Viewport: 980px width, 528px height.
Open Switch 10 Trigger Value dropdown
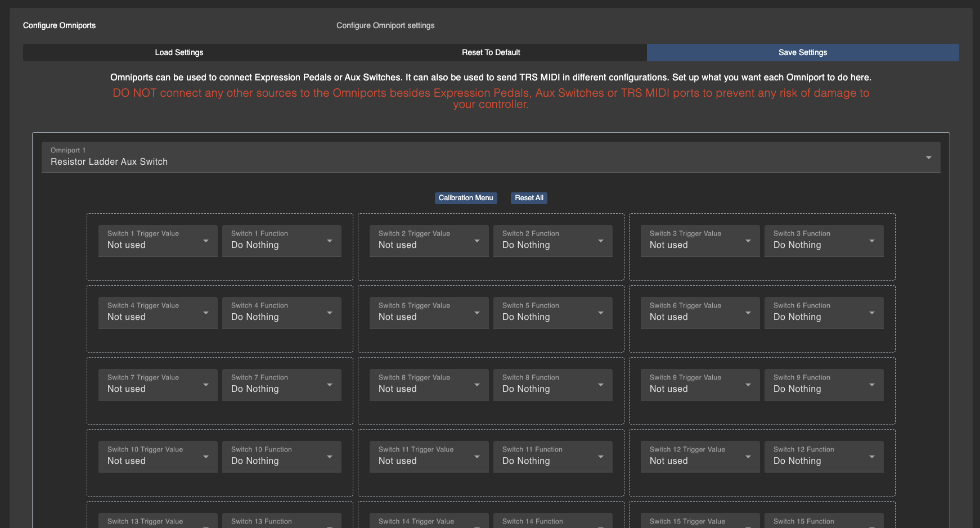[x=158, y=457]
